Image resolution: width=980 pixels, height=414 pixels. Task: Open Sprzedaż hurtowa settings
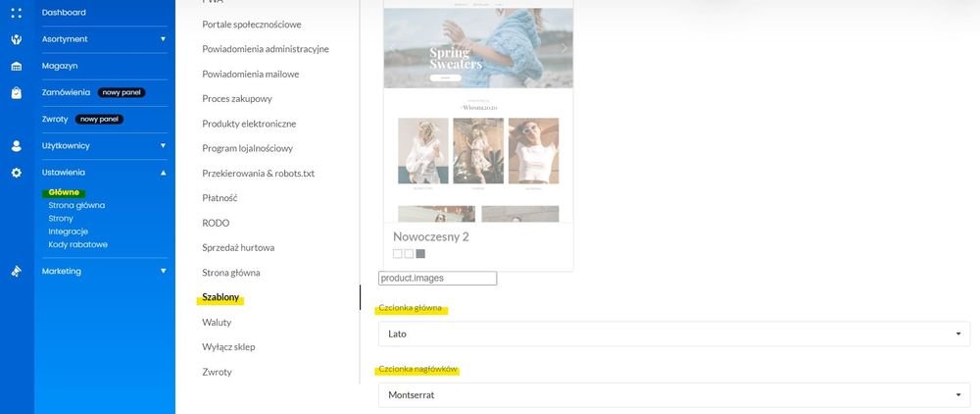tap(238, 247)
